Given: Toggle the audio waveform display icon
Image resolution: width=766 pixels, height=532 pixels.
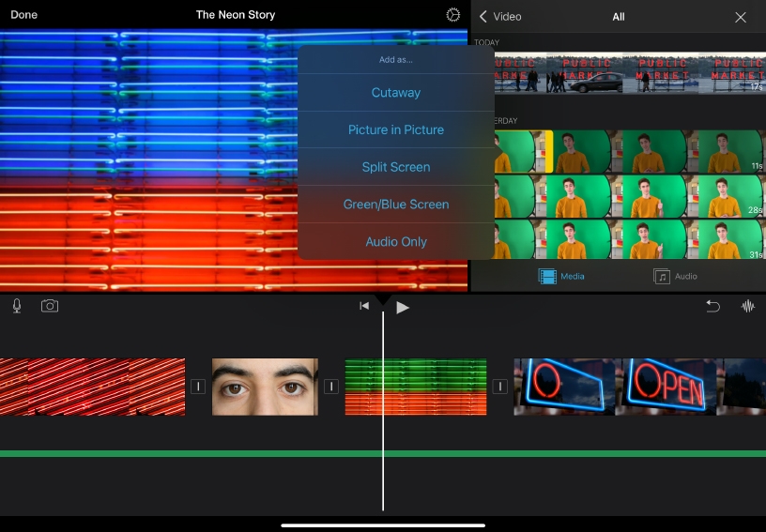Looking at the screenshot, I should coord(748,306).
